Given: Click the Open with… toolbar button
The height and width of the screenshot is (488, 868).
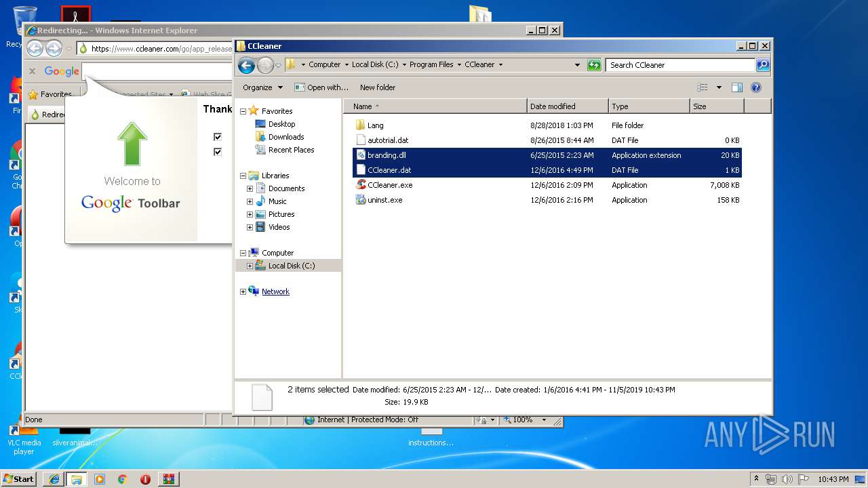Looking at the screenshot, I should [x=321, y=87].
